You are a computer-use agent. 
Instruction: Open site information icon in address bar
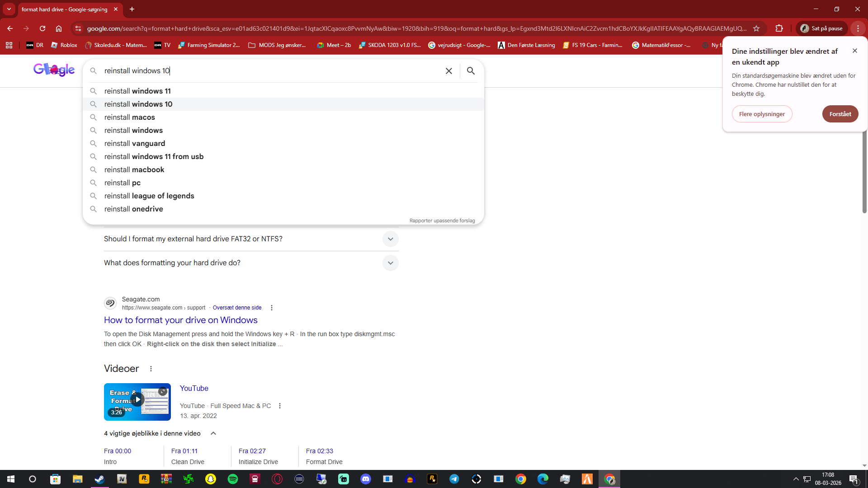tap(78, 28)
